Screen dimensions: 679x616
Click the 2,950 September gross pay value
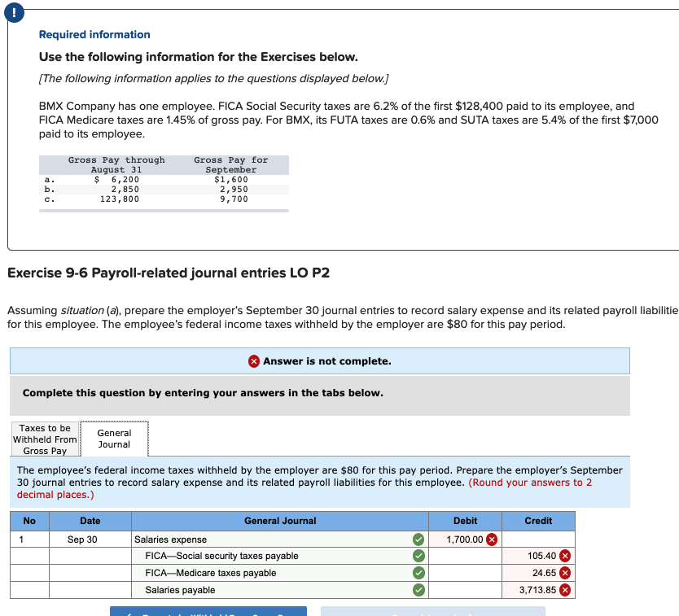pyautogui.click(x=234, y=189)
